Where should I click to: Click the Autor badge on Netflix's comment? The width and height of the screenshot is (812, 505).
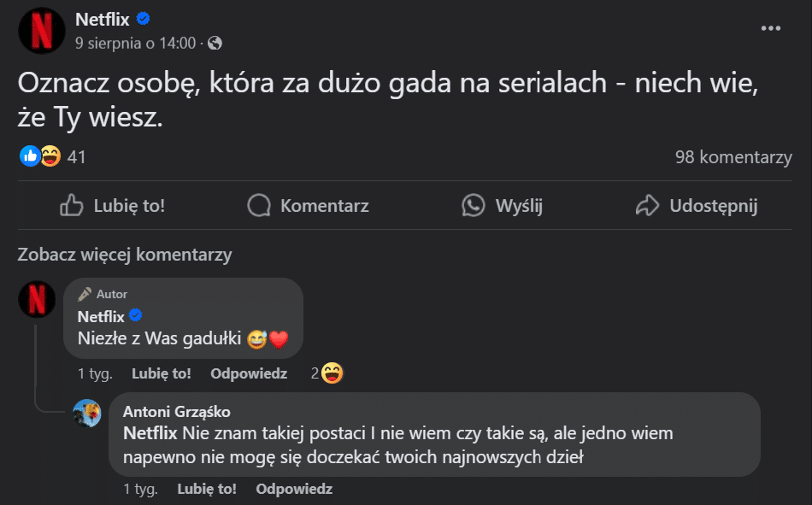[x=102, y=294]
